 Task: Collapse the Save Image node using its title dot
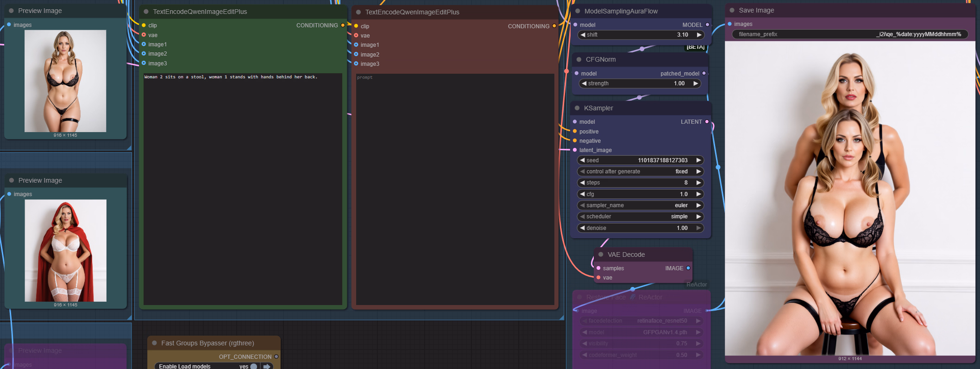pyautogui.click(x=732, y=10)
